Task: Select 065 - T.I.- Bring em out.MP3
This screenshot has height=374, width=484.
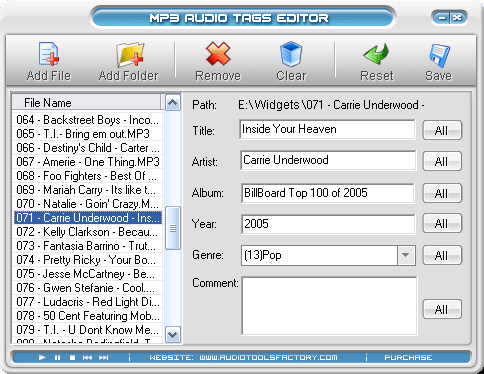Action: point(88,134)
